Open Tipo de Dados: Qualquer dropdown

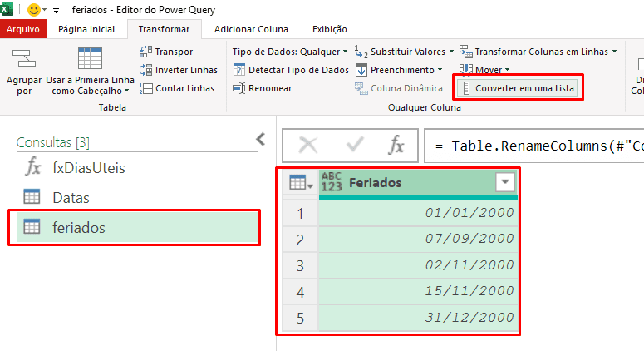[290, 52]
